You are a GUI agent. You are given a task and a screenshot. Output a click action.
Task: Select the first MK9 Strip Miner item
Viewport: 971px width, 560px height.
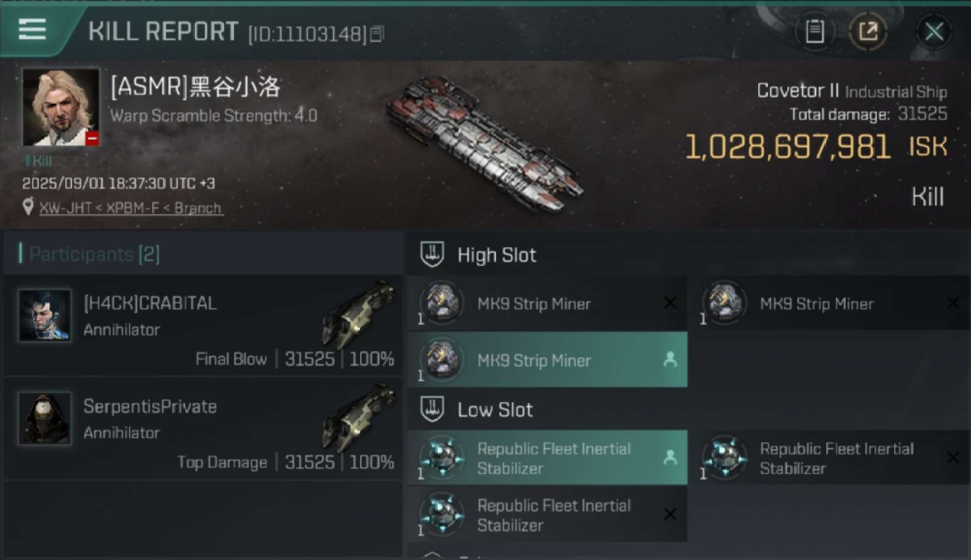(x=547, y=303)
